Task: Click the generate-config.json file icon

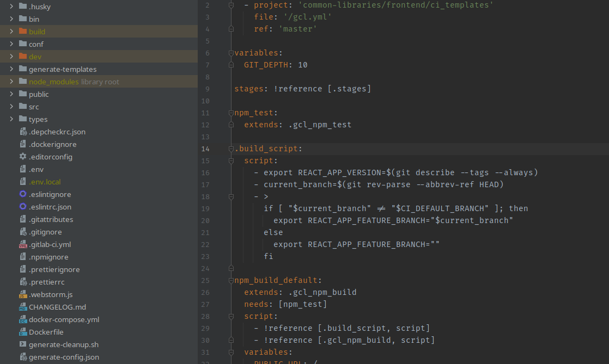Action: pyautogui.click(x=23, y=356)
